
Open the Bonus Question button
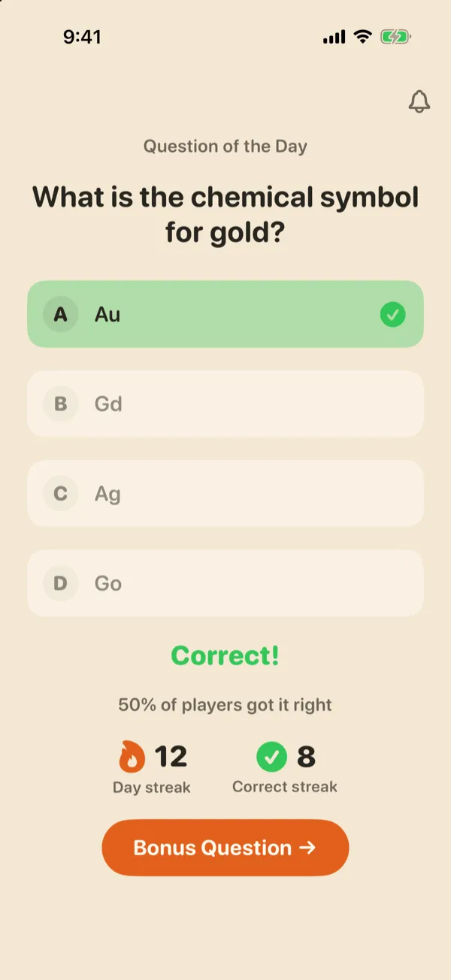225,848
